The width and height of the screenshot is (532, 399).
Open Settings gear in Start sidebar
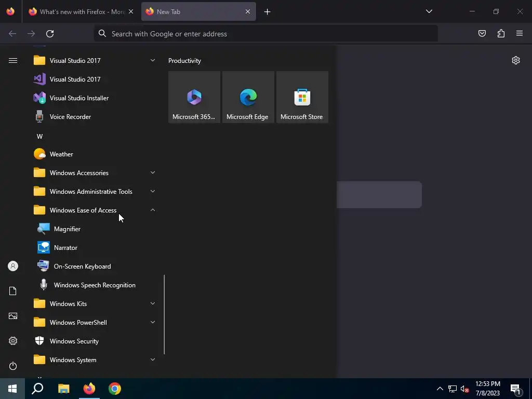click(x=13, y=341)
